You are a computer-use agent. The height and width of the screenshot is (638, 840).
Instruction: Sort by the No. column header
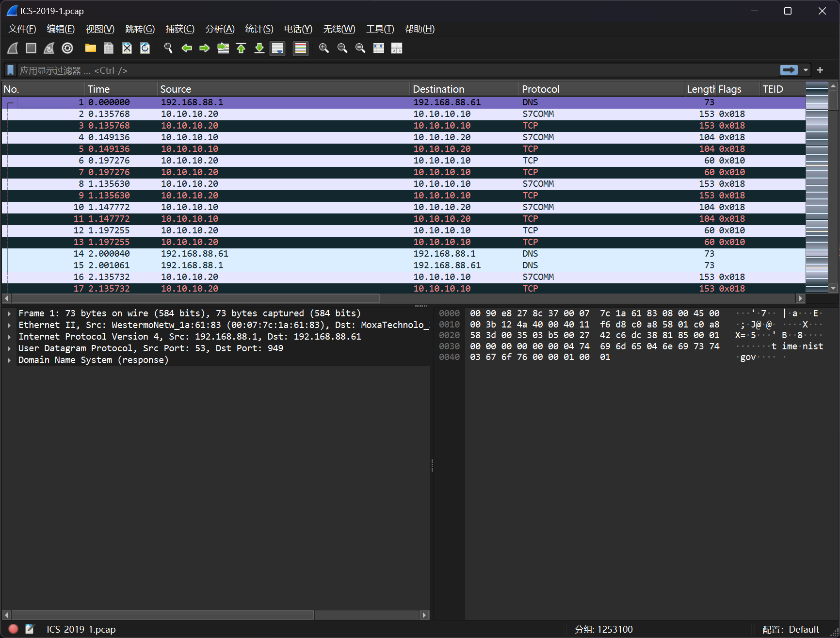pyautogui.click(x=43, y=89)
